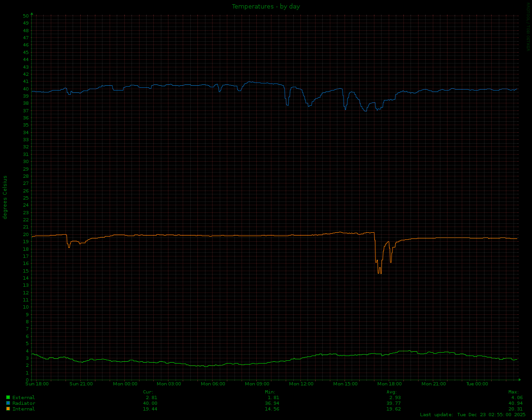Click the green External legend swatch

(x=8, y=397)
